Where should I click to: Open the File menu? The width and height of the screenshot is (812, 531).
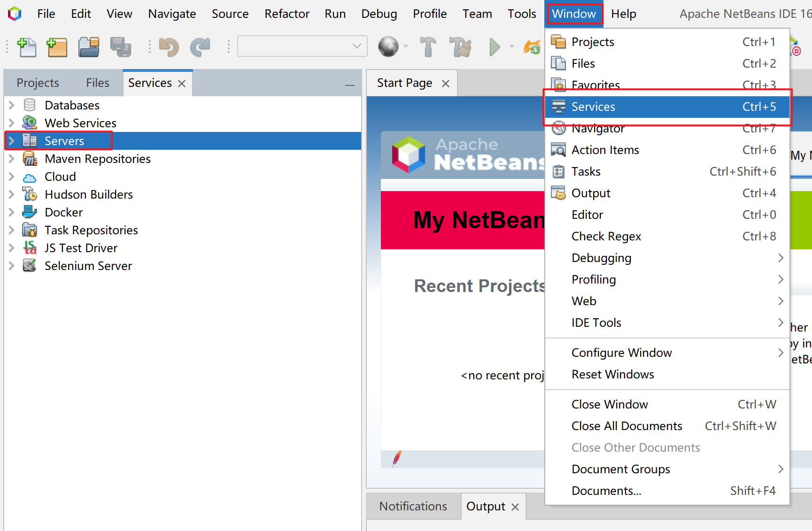tap(46, 14)
